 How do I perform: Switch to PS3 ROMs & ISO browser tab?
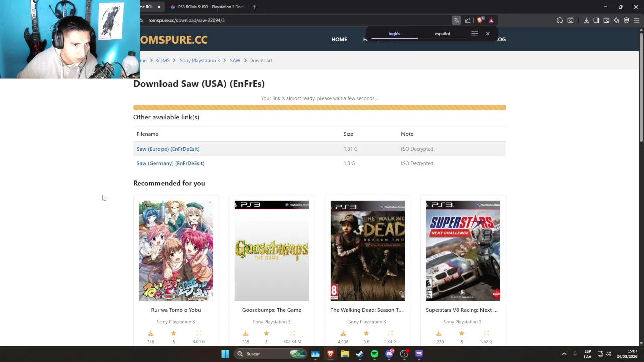click(x=206, y=7)
